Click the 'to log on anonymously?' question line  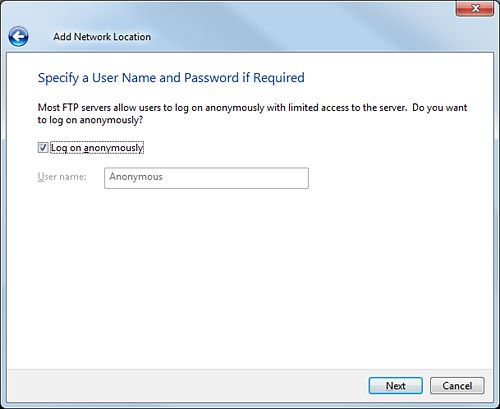tap(90, 120)
